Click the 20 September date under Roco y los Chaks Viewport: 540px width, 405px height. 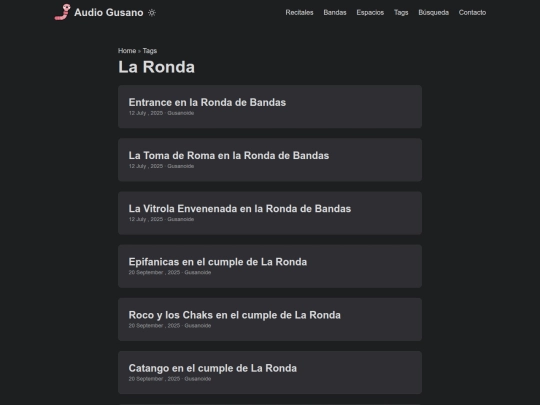170,325
